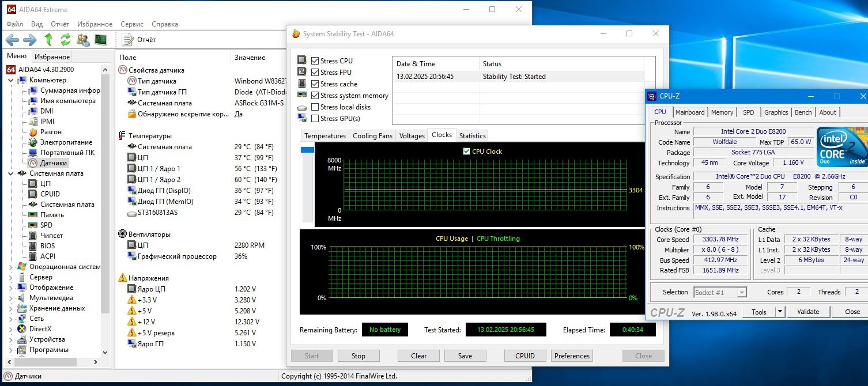
Task: Collapse the Системная плата tree branch arrow
Action: (11, 173)
